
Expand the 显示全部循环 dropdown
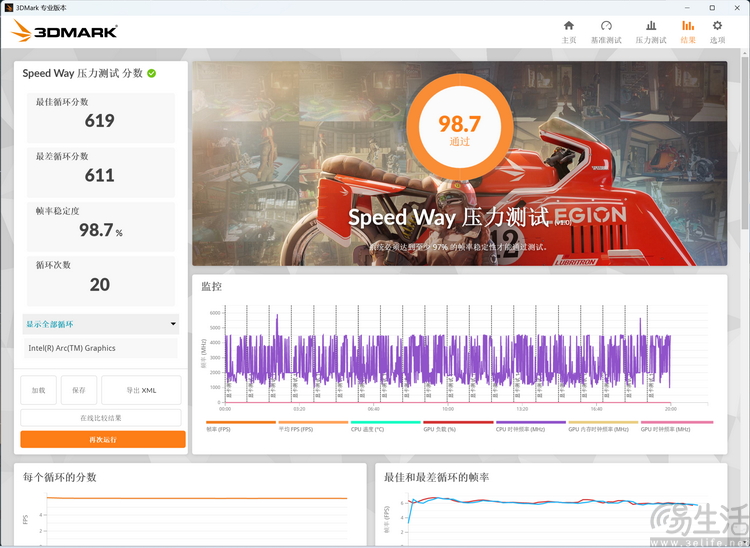pos(100,324)
